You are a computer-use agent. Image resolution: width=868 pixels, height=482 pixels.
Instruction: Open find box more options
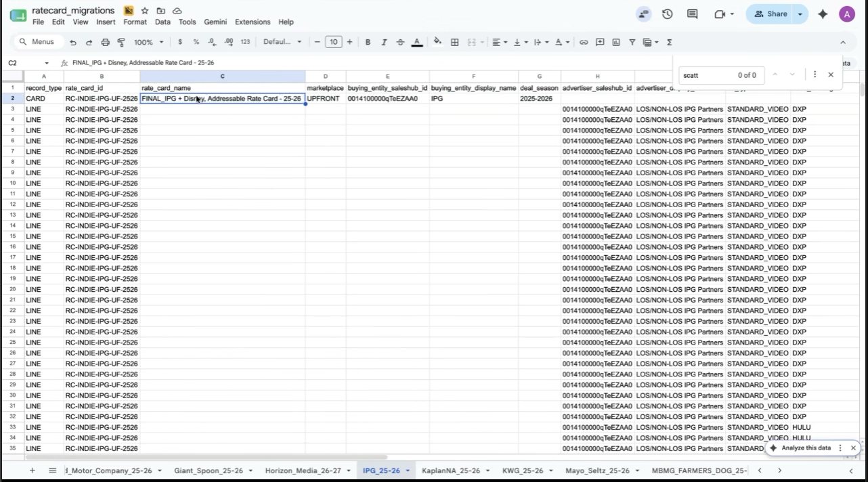(x=815, y=74)
